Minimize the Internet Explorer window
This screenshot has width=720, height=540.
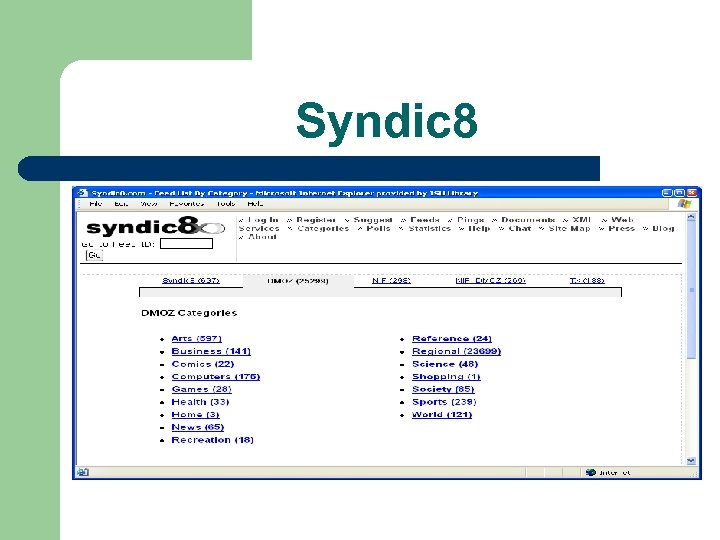(x=667, y=193)
